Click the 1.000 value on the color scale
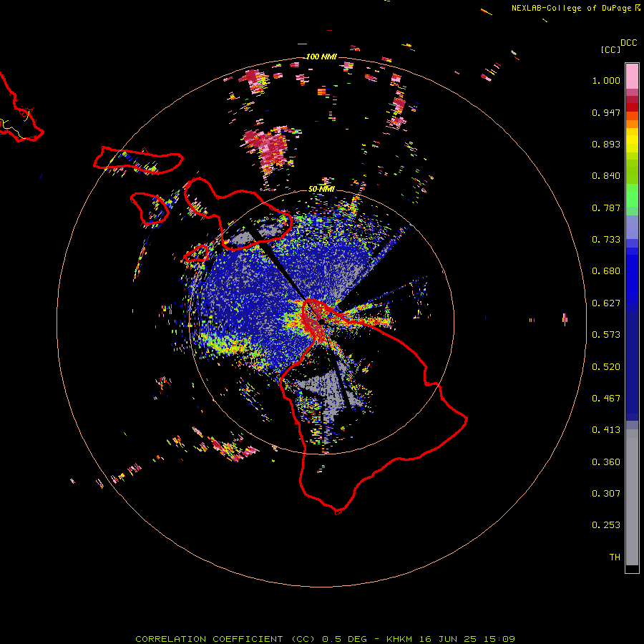Screen dimensions: 644x644 [606, 80]
